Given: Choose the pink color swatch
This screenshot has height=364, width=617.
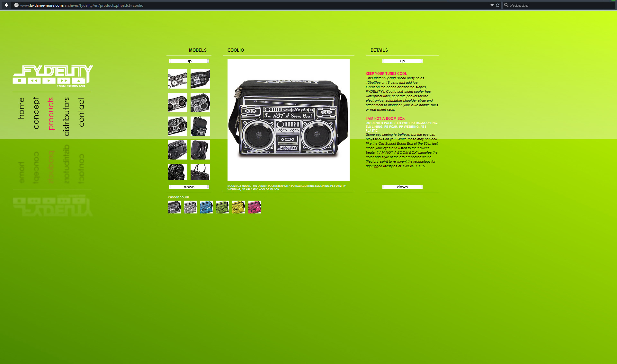Looking at the screenshot, I should [255, 207].
